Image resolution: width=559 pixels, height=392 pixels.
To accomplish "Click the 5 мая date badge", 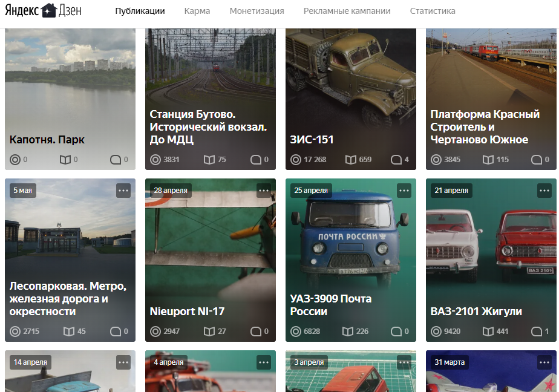I will [23, 191].
